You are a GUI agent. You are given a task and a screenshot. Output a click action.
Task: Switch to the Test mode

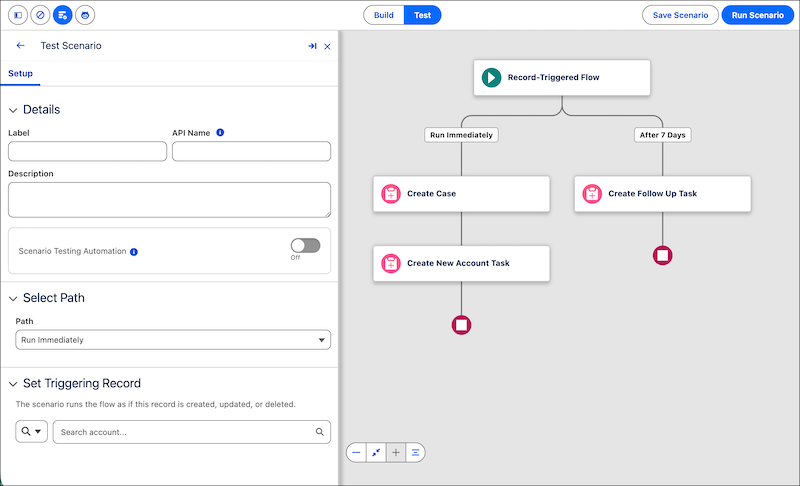coord(422,15)
